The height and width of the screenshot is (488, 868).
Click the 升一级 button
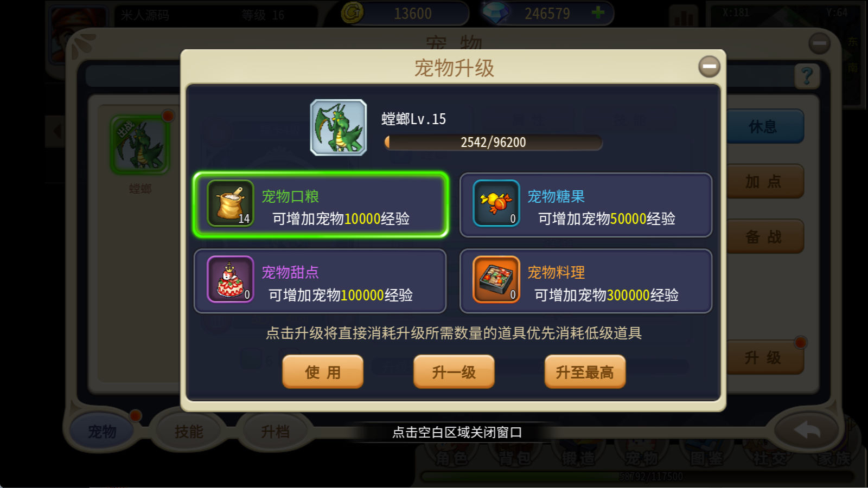tap(454, 372)
